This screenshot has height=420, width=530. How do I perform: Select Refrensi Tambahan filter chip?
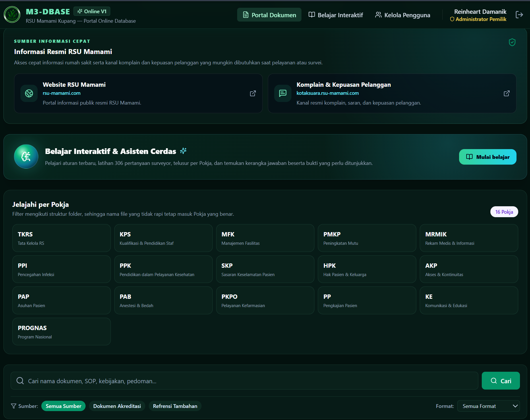[x=175, y=406]
